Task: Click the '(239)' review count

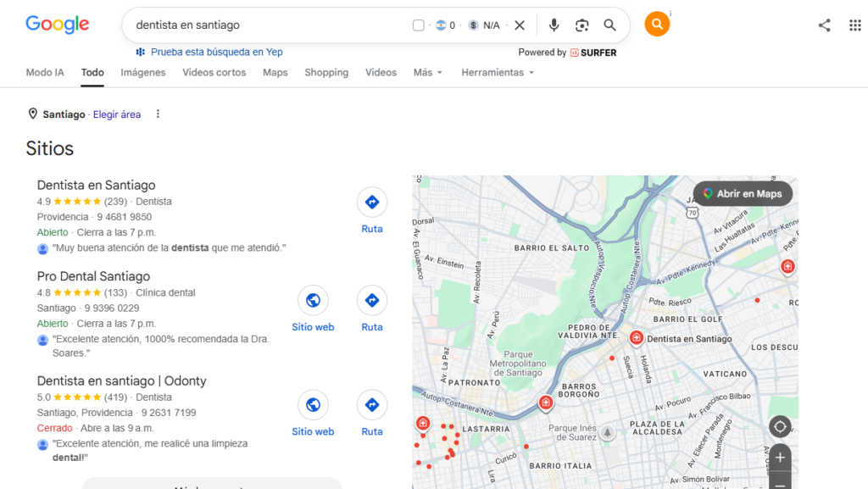Action: click(x=115, y=202)
